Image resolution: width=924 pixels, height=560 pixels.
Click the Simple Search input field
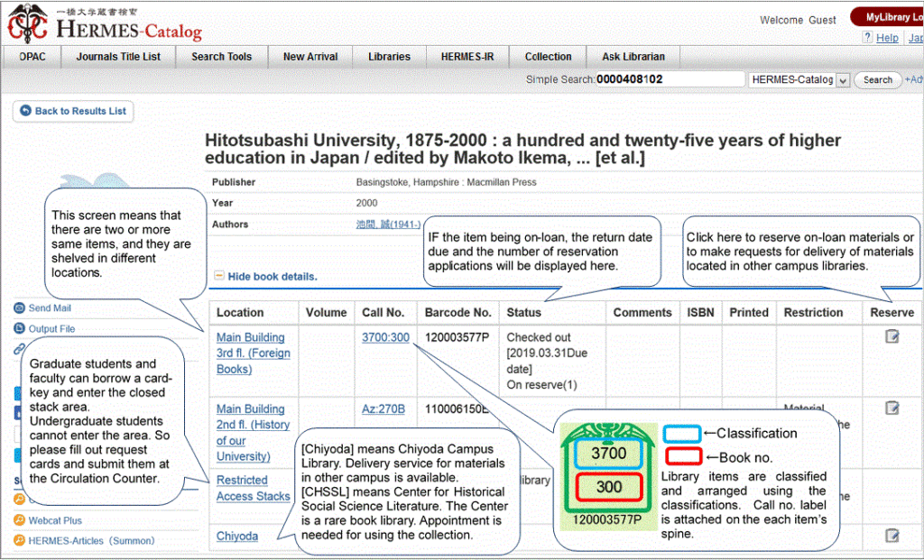coord(670,79)
